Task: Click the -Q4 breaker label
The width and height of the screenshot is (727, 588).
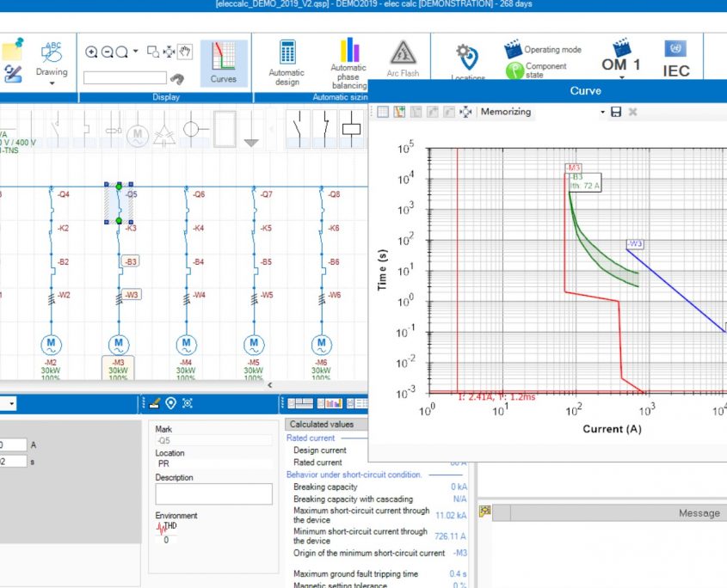Action: tap(64, 194)
